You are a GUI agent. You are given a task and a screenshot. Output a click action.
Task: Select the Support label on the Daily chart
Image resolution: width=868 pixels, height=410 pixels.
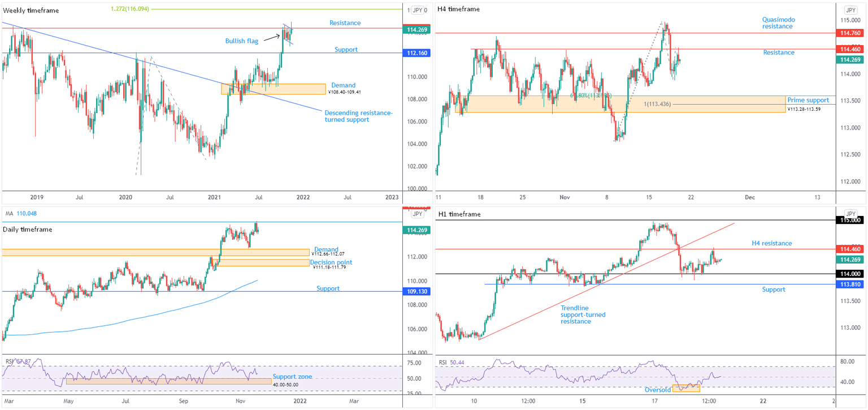click(328, 288)
